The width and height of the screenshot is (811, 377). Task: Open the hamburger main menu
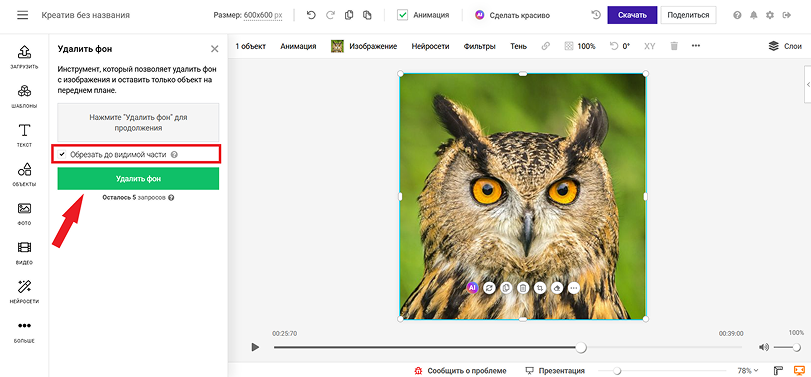(x=22, y=15)
